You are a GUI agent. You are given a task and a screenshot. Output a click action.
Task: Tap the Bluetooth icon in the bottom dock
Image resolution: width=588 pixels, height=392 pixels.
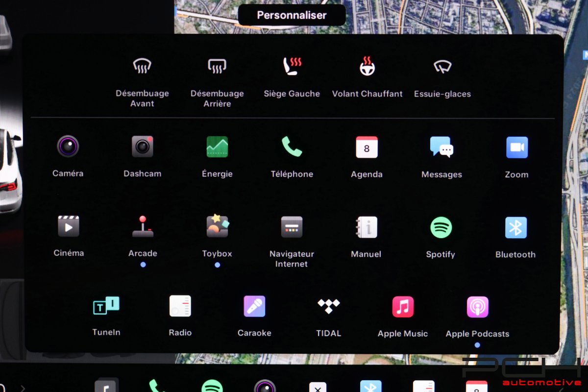[x=371, y=387]
